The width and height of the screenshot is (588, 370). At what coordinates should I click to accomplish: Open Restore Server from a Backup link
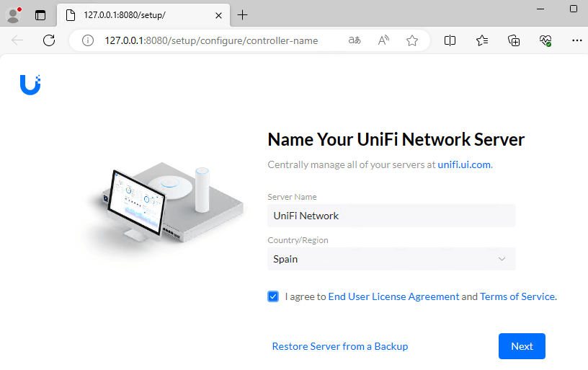340,346
